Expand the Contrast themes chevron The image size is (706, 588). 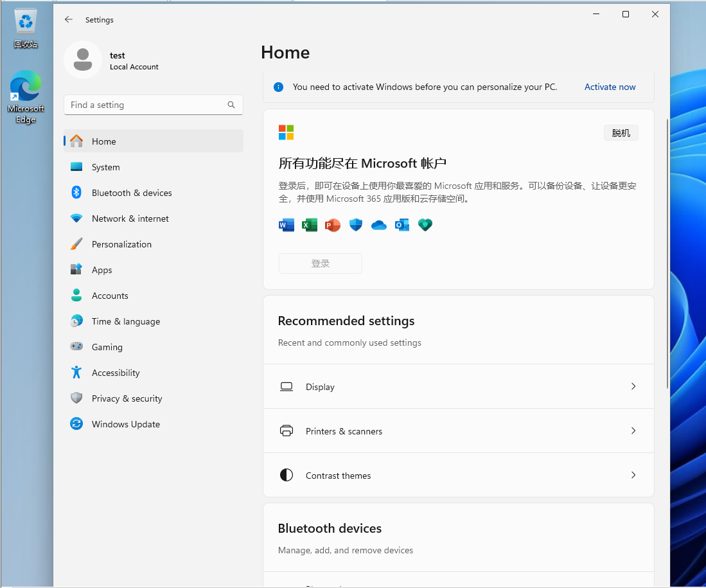pyautogui.click(x=633, y=475)
